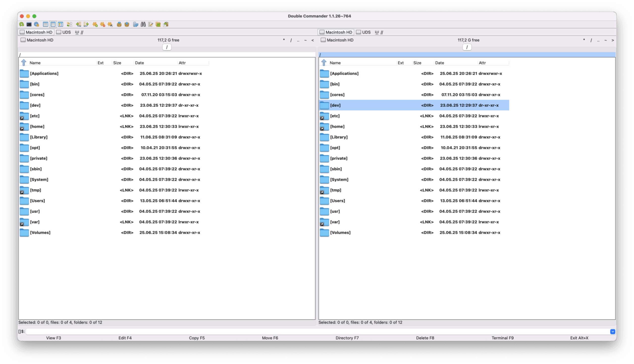Viewport: 634px width, 364px height.
Task: Click the Refresh toolbar icon
Action: (x=22, y=24)
